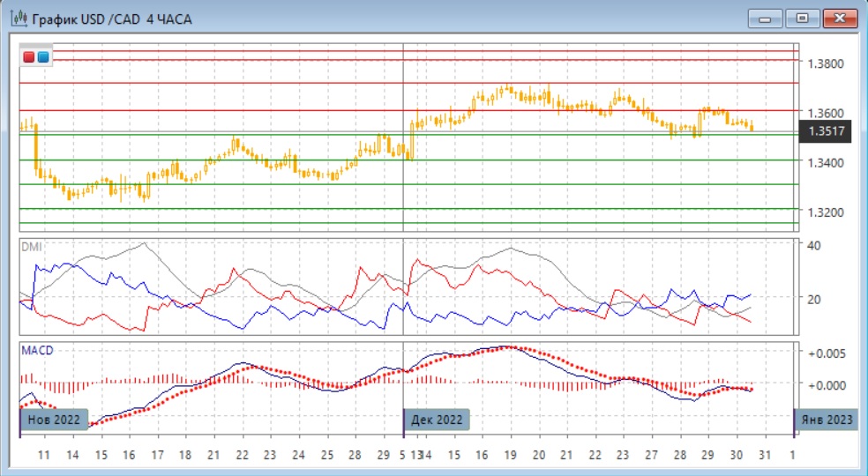The image size is (868, 476).
Task: Select the MACD indicator label
Action: pos(36,350)
